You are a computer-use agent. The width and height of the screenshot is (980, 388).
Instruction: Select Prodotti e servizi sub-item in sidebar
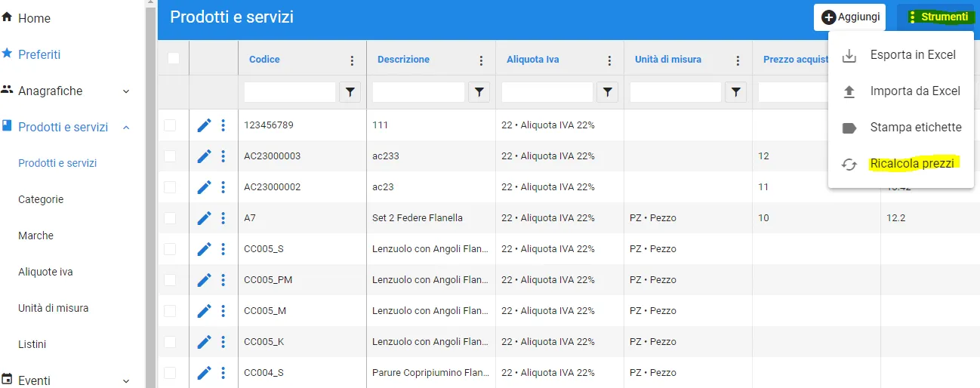click(x=57, y=163)
